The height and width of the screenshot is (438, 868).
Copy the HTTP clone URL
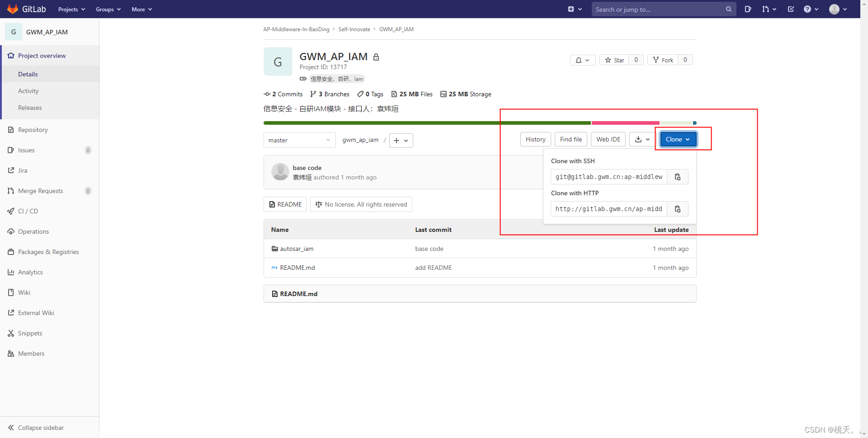678,209
